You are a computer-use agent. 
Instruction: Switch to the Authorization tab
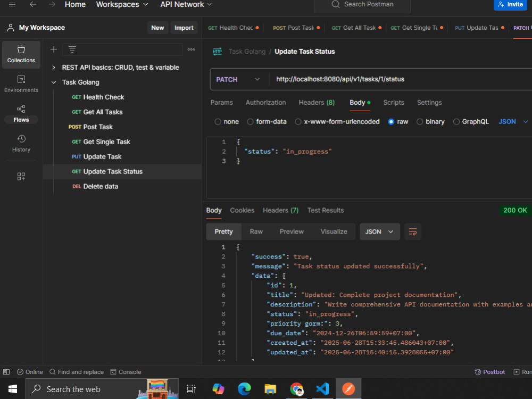(x=265, y=103)
